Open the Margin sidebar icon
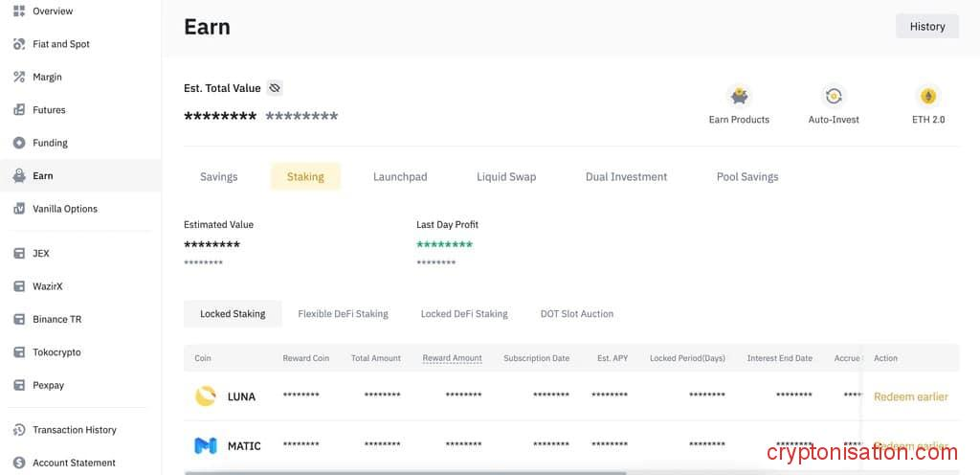Screen dimensions: 980x475 [x=19, y=77]
